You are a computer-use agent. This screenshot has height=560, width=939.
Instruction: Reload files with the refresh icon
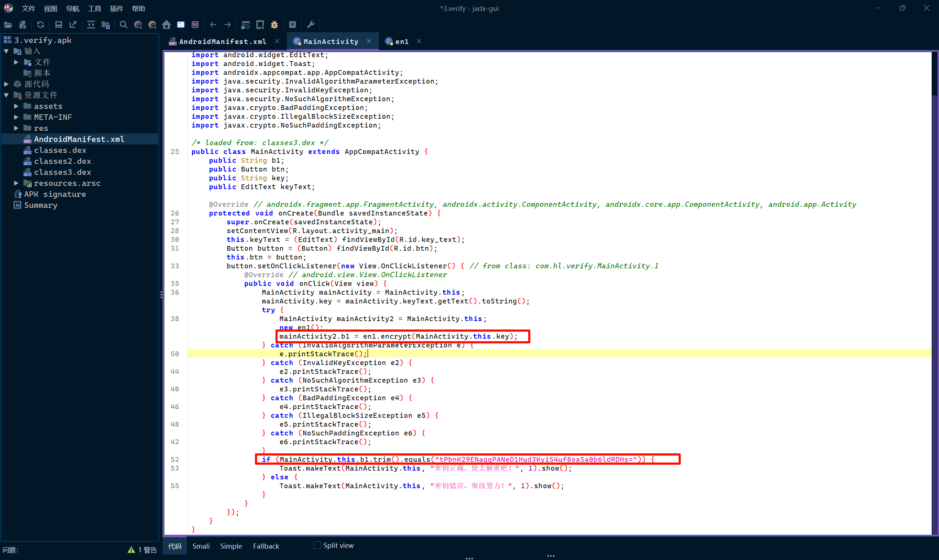click(40, 25)
